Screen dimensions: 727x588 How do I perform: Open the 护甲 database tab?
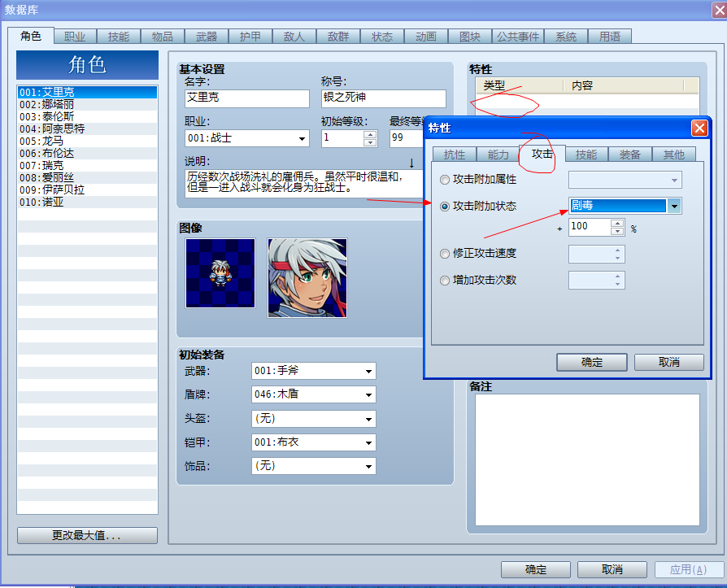click(x=250, y=37)
